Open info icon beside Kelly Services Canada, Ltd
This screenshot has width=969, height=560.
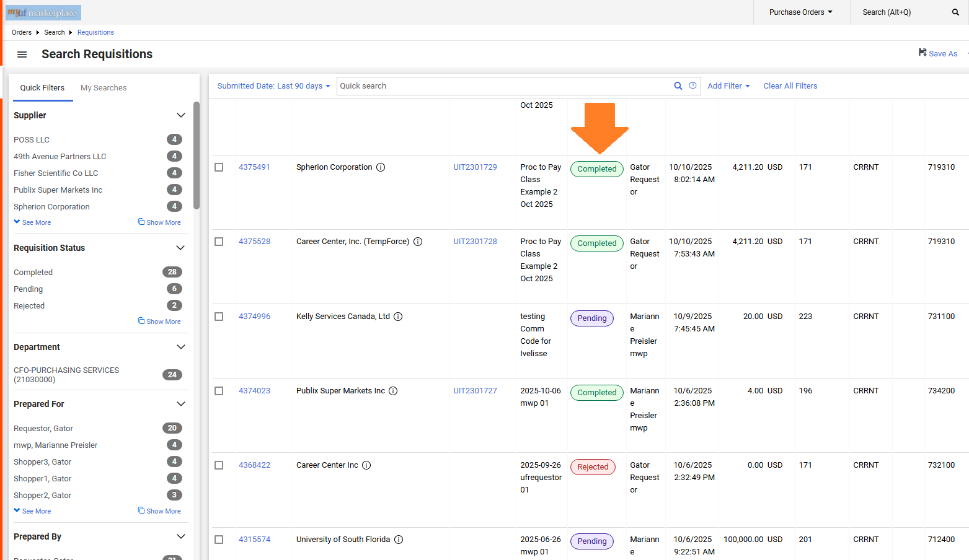398,317
